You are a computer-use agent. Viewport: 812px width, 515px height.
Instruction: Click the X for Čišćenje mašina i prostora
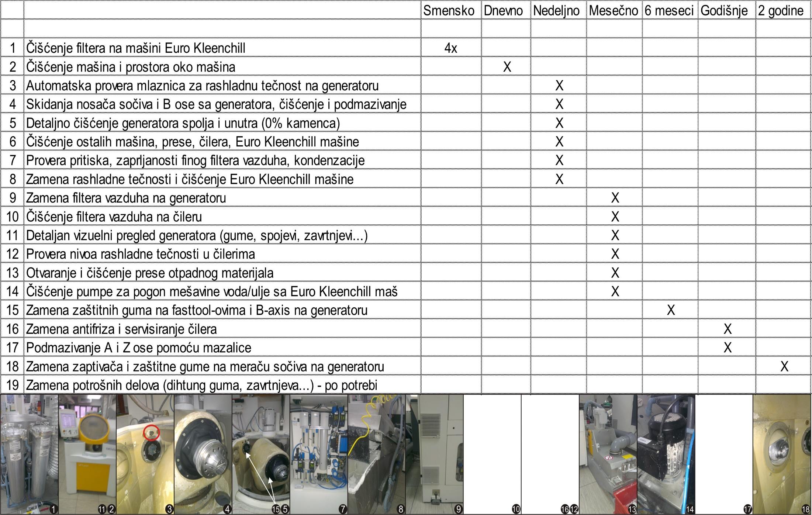(507, 67)
